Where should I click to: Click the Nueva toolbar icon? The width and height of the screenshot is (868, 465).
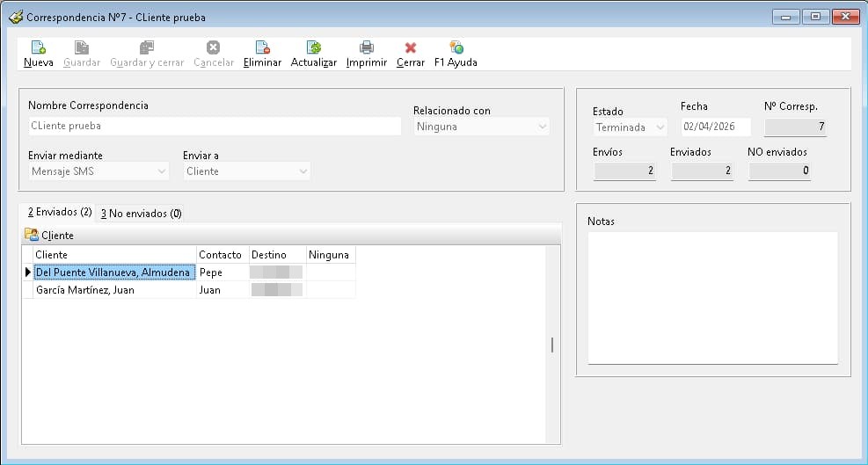pos(38,48)
